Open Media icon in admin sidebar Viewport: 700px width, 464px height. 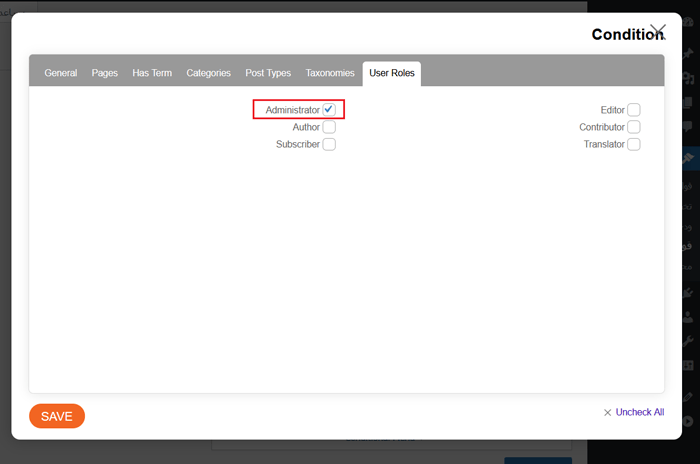(x=688, y=78)
